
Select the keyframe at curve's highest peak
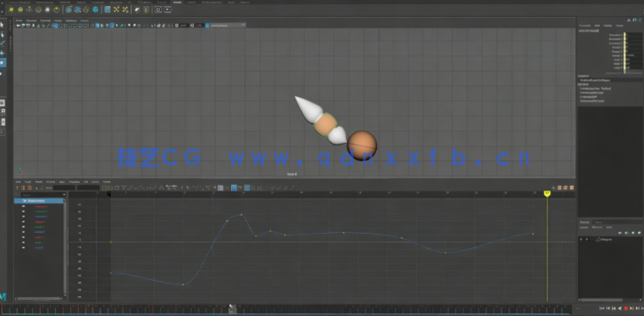(241, 215)
